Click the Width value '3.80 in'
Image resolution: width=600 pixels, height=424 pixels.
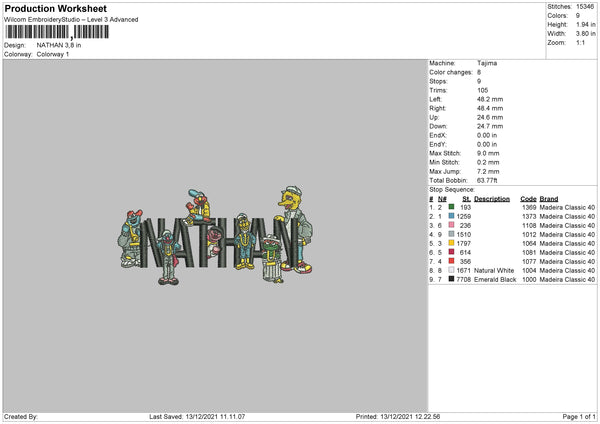[x=586, y=34]
